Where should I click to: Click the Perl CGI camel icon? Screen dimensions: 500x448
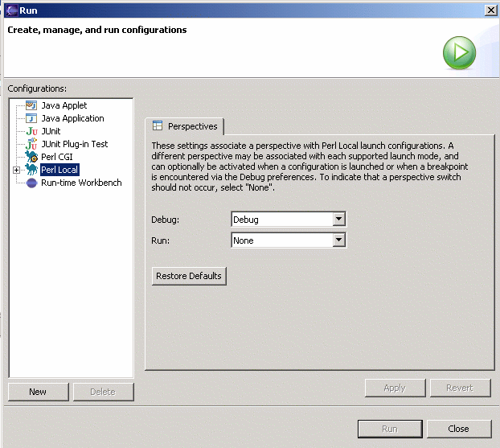[x=31, y=157]
